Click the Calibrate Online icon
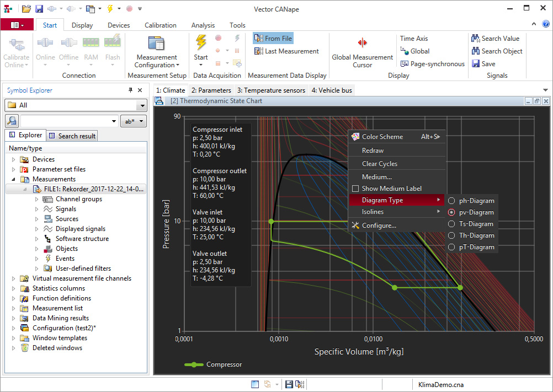The width and height of the screenshot is (553, 392). [x=16, y=44]
